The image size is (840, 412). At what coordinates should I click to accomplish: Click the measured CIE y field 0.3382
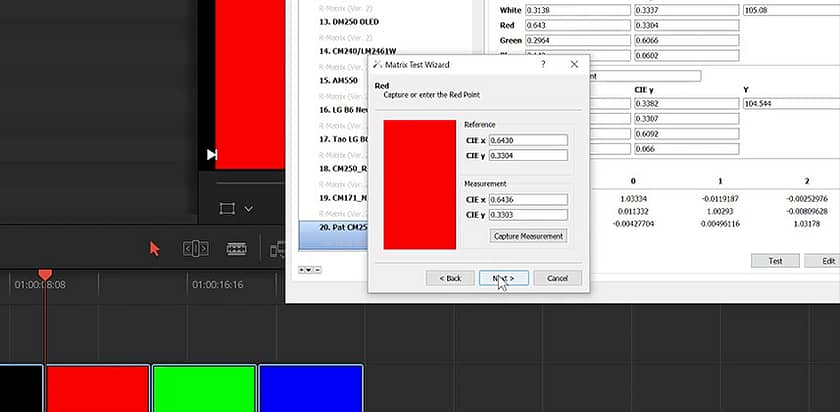[x=687, y=103]
